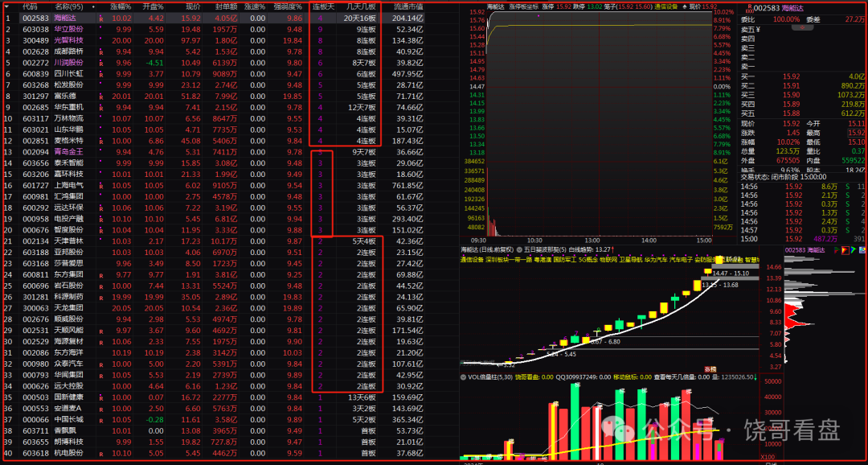Viewport: 868px width, 465px height.
Task: Click the 002583 海能达 quote panel title
Action: point(777,8)
